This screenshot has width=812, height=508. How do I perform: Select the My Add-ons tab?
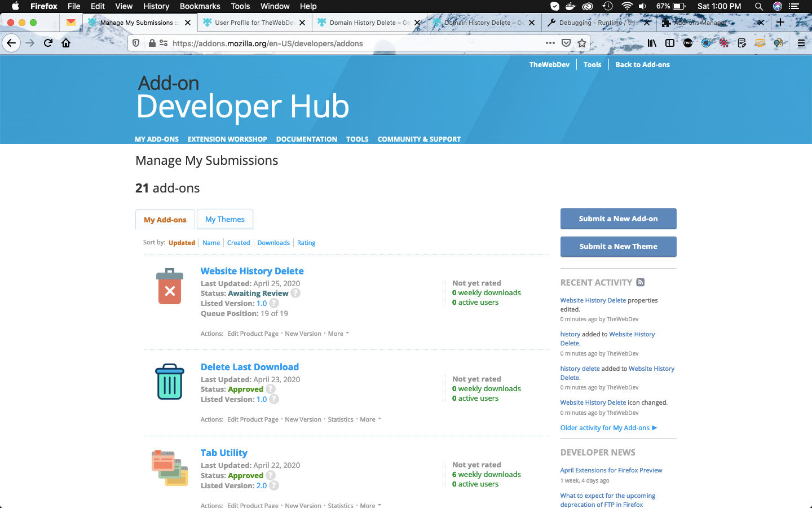(x=165, y=220)
